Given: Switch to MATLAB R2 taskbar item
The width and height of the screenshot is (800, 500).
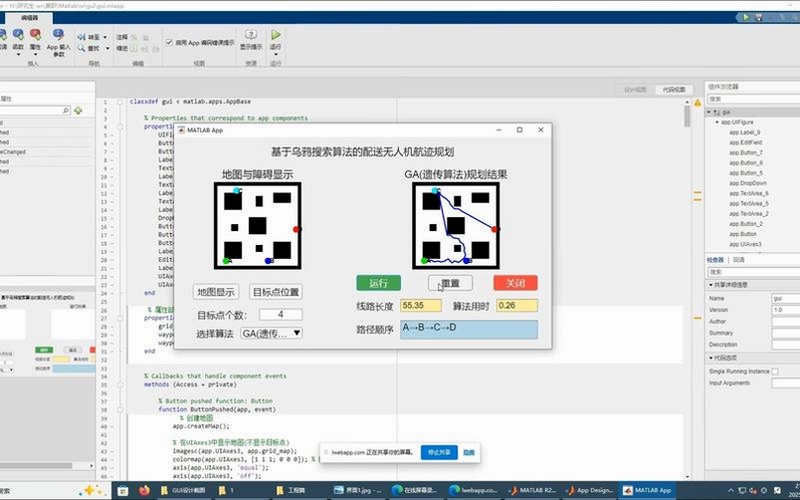Looking at the screenshot, I should click(532, 490).
